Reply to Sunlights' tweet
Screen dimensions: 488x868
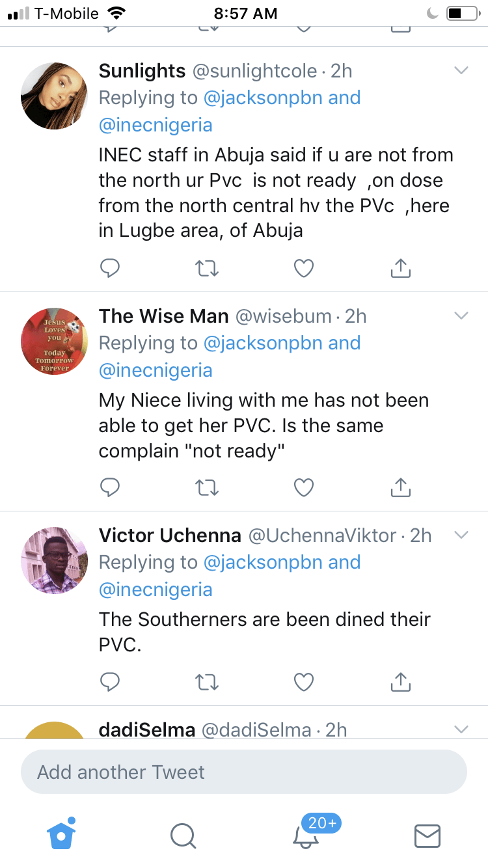(x=110, y=267)
